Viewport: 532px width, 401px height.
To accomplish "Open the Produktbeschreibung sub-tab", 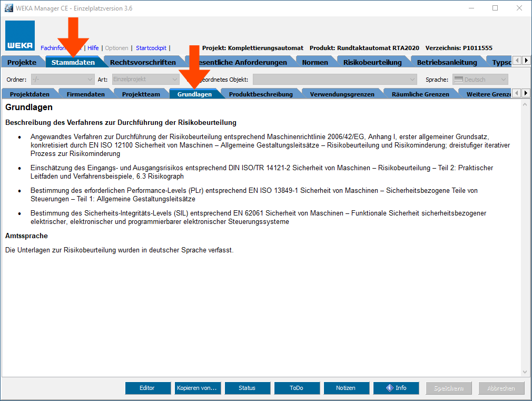I will click(x=260, y=94).
